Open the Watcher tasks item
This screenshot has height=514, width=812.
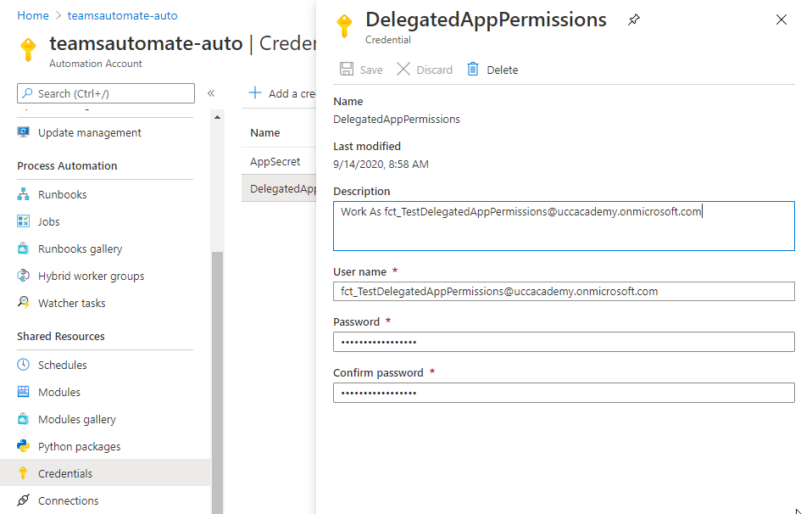pos(71,303)
